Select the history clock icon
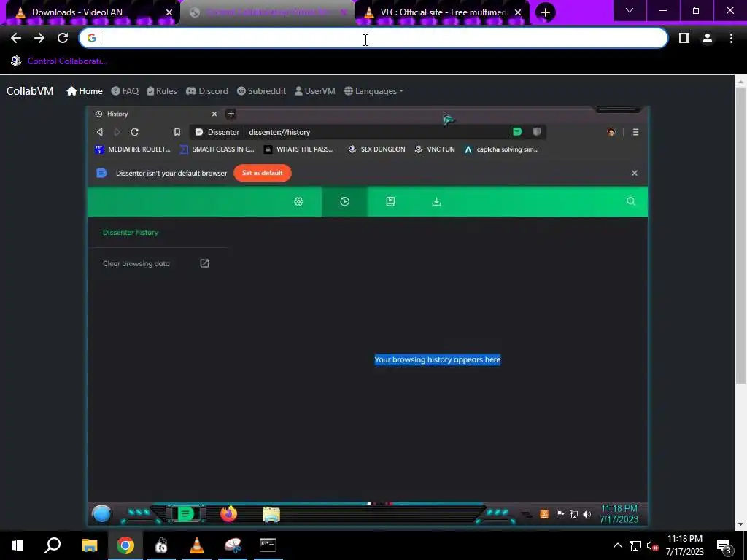The height and width of the screenshot is (560, 747). pyautogui.click(x=345, y=201)
